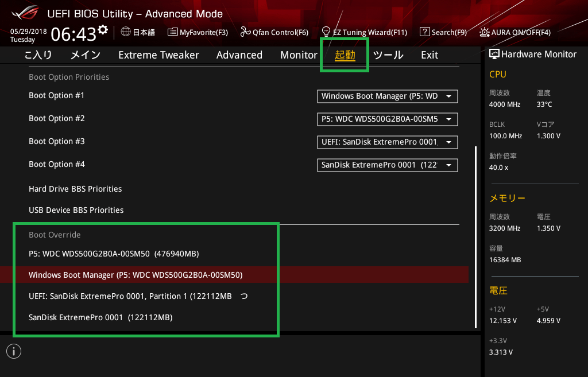588x377 pixels.
Task: Click the 4.959 V reading
Action: click(548, 321)
